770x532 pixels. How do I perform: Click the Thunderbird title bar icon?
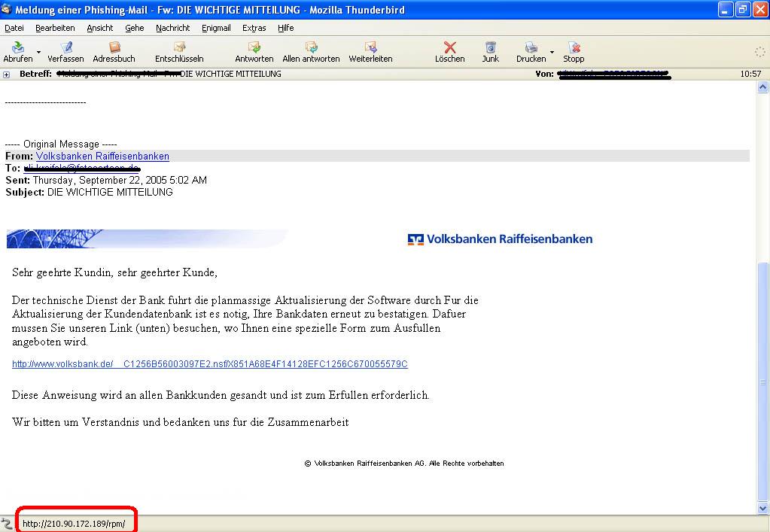[x=6, y=9]
